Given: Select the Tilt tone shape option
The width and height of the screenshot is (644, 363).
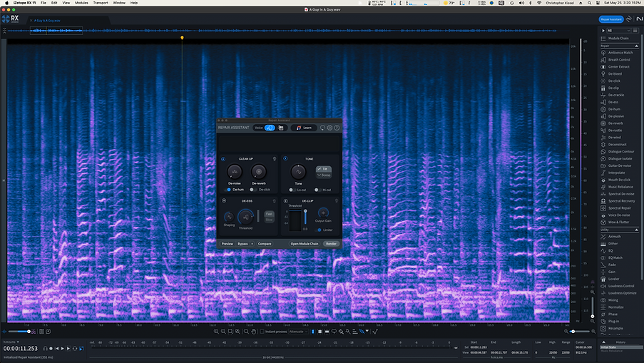Looking at the screenshot, I should point(324,169).
